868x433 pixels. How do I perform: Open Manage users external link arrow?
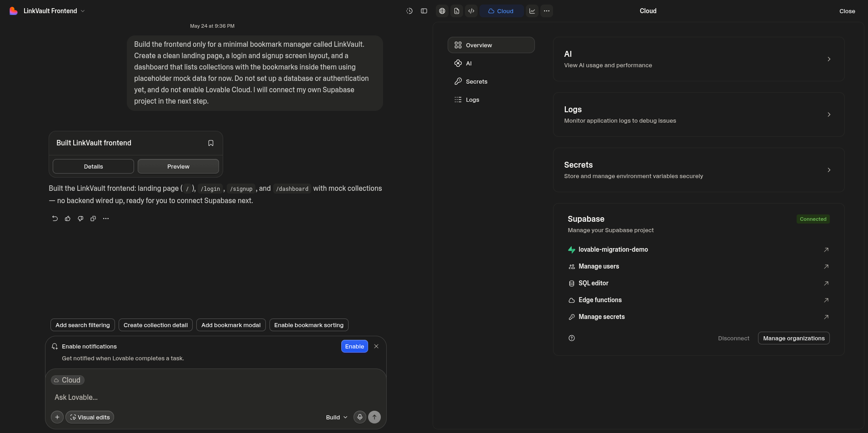click(826, 266)
